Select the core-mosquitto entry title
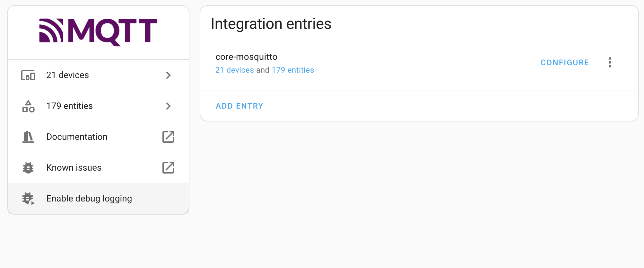This screenshot has height=268, width=644. tap(246, 57)
